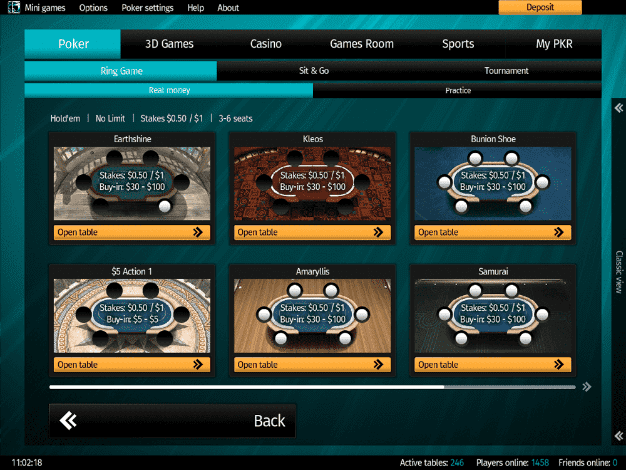The image size is (626, 470).
Task: Click the Bunion Shoe table title
Action: pos(493,139)
